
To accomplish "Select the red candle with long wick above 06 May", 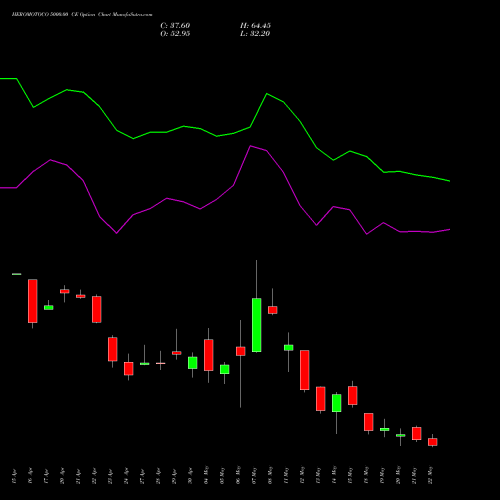I will [240, 351].
